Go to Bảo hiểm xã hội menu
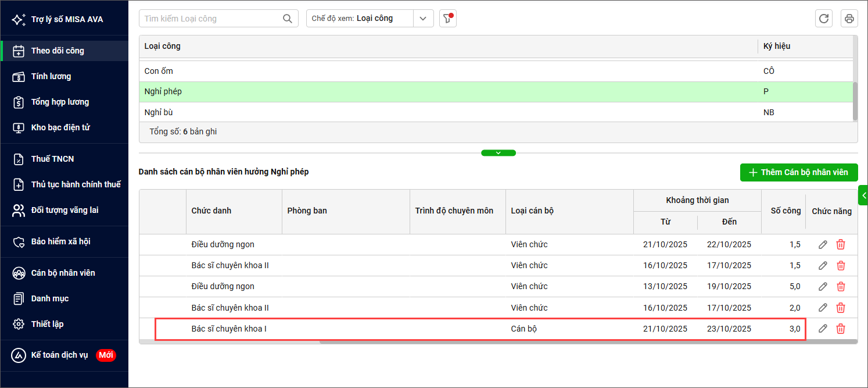Screen dimensions: 868x388 60,241
